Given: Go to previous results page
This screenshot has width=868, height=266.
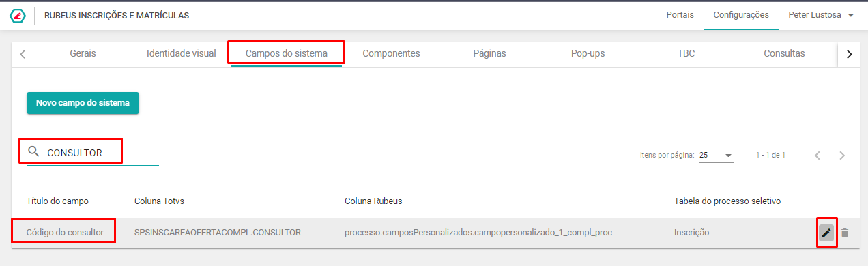Looking at the screenshot, I should 817,156.
